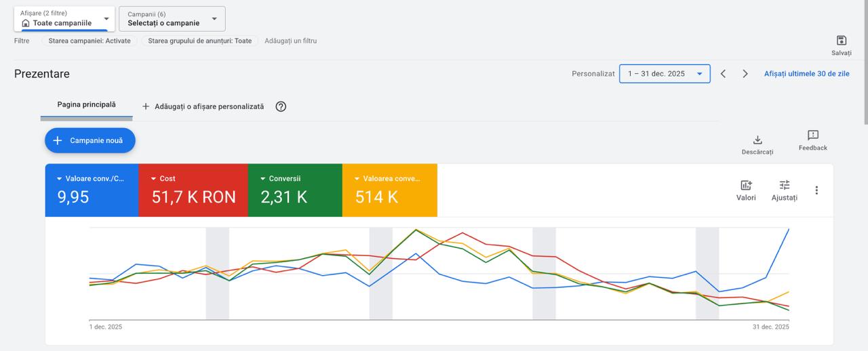Click the yellow 514 K value

coord(377,197)
